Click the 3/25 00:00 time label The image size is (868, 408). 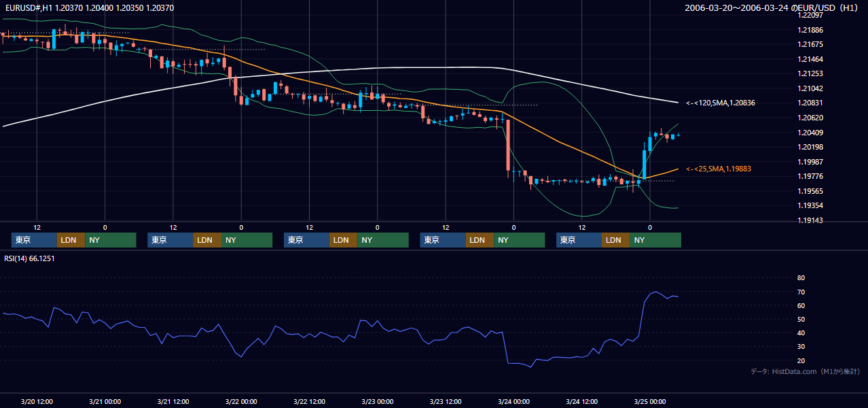(x=650, y=401)
